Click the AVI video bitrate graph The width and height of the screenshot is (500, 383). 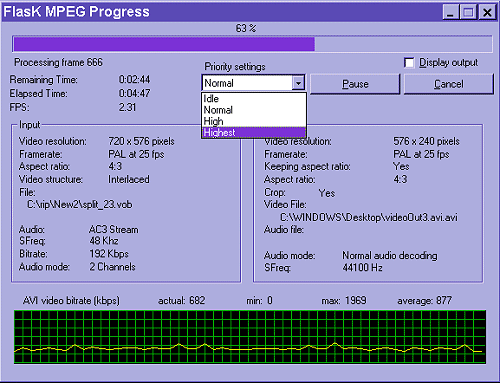[x=250, y=337]
